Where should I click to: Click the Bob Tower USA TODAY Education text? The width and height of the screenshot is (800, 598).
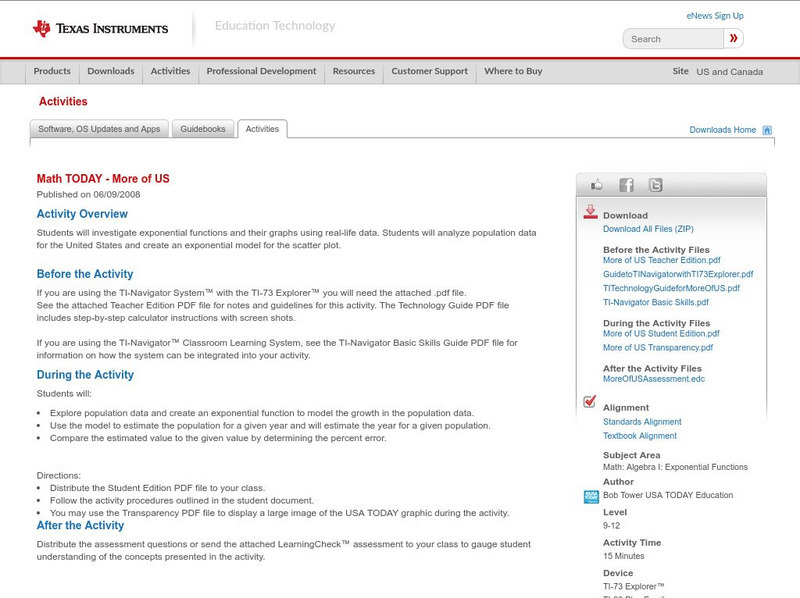point(668,495)
